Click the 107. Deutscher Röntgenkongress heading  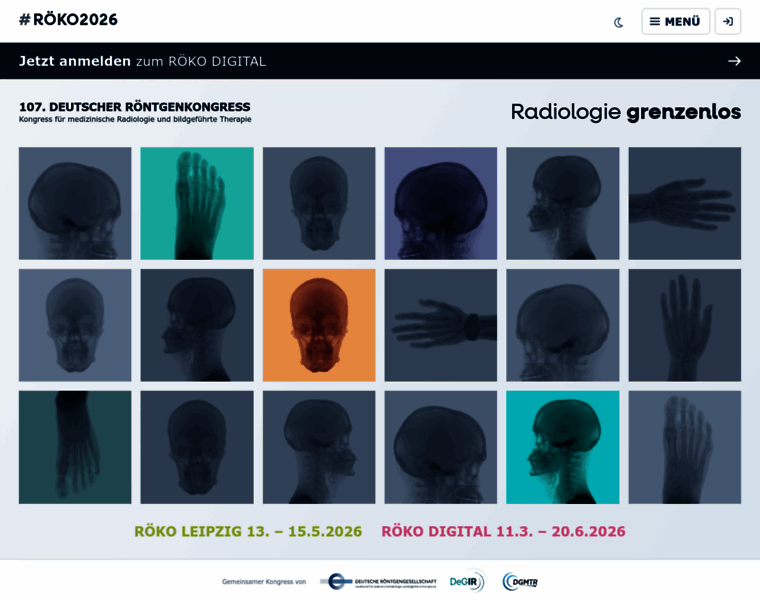click(x=135, y=107)
